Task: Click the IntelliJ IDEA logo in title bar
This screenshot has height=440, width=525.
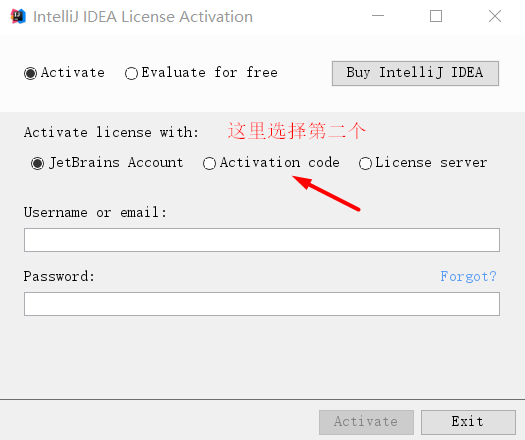Action: click(18, 16)
